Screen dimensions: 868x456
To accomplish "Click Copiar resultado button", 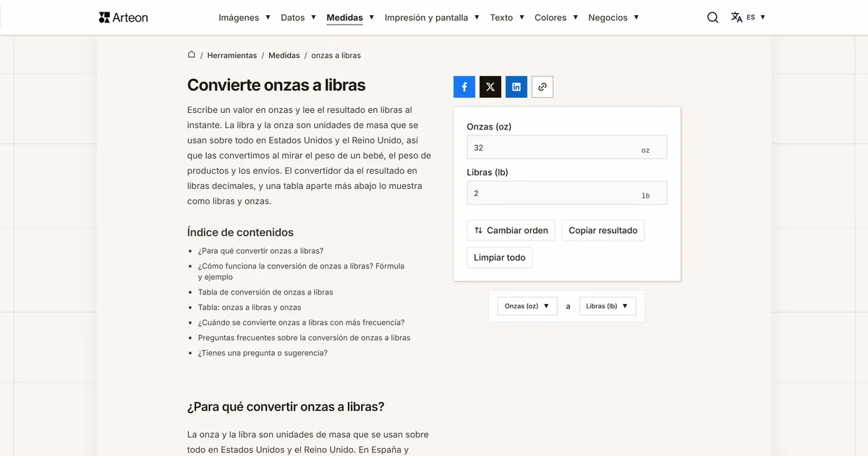I will tap(603, 230).
